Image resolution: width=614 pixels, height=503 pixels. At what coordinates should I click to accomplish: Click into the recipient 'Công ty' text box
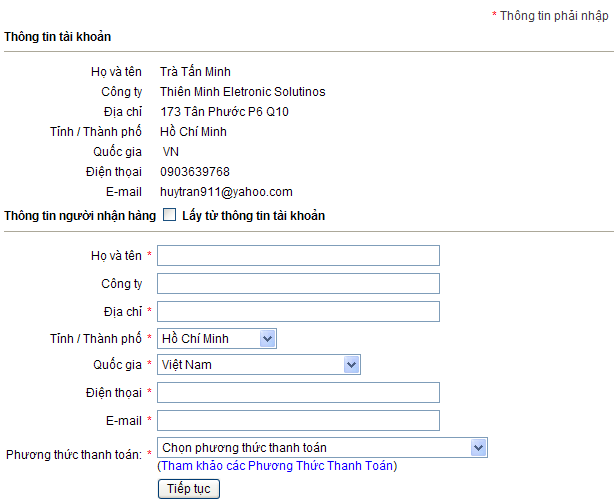(298, 284)
